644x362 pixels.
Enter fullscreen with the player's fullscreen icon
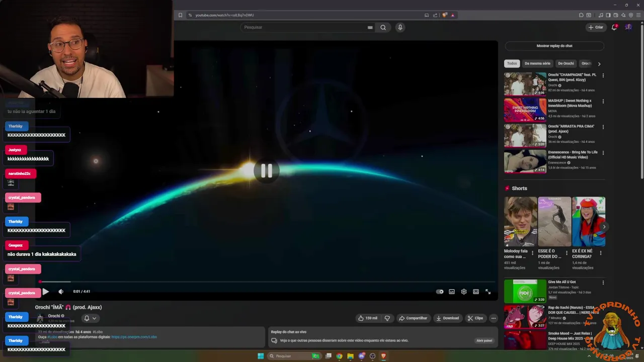pos(488,292)
